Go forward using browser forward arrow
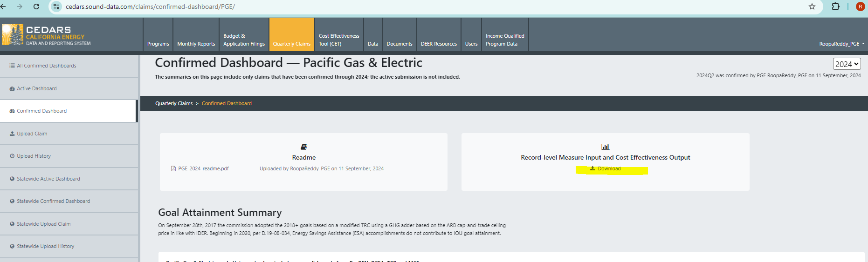 [x=19, y=7]
